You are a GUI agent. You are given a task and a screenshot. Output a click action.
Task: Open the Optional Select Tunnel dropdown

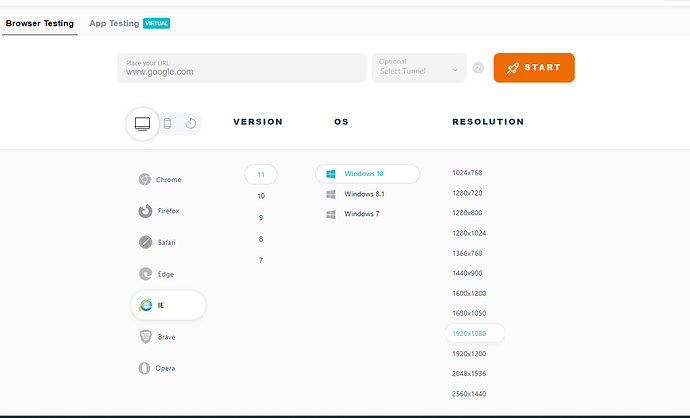[x=419, y=68]
